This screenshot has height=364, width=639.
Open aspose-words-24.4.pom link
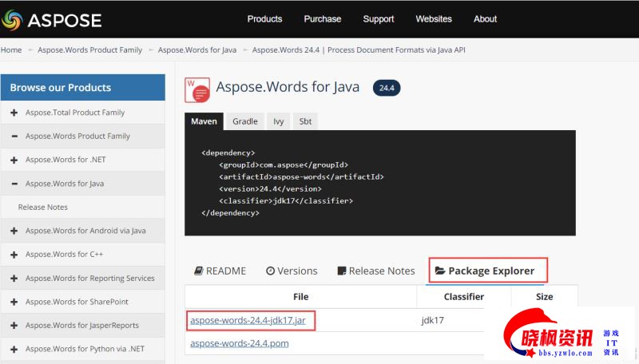point(240,343)
